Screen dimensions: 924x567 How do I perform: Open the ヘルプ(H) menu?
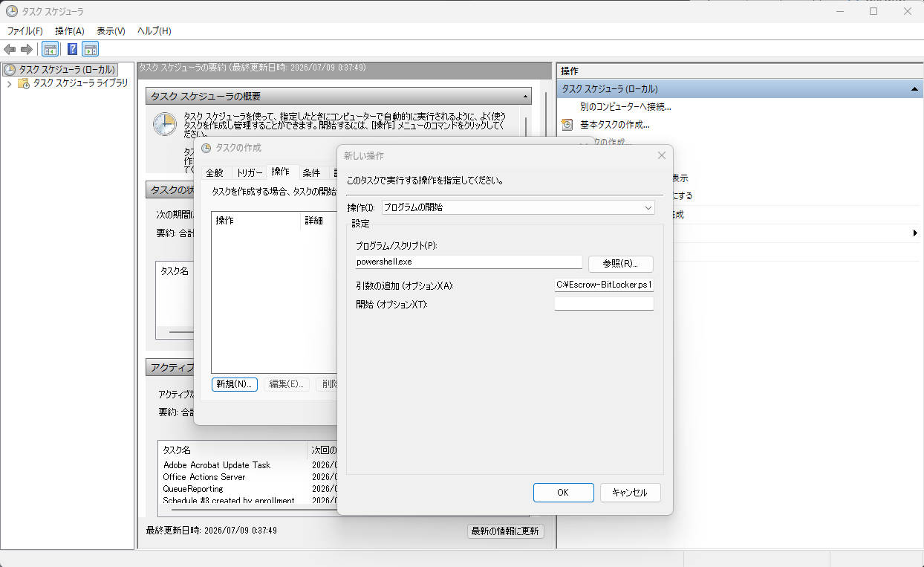point(154,30)
